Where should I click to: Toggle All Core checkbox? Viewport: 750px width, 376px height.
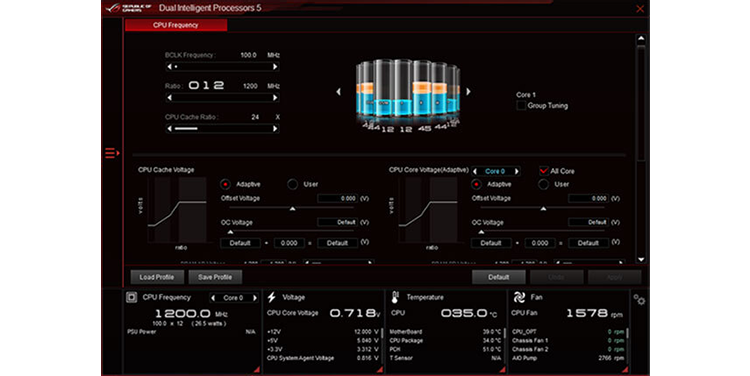click(544, 171)
